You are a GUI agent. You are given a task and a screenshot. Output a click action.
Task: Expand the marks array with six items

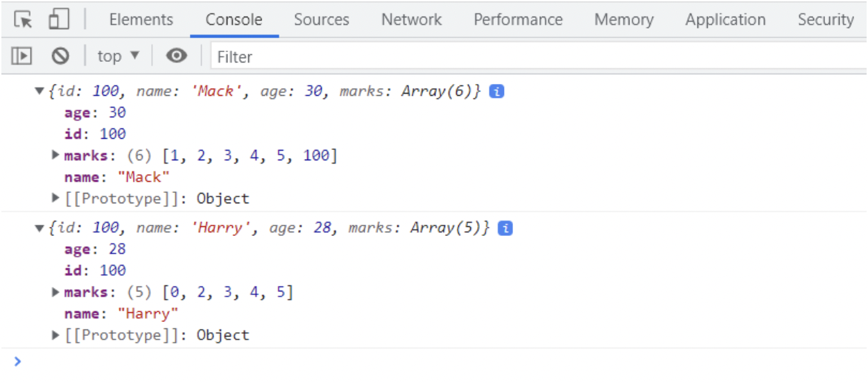(56, 155)
